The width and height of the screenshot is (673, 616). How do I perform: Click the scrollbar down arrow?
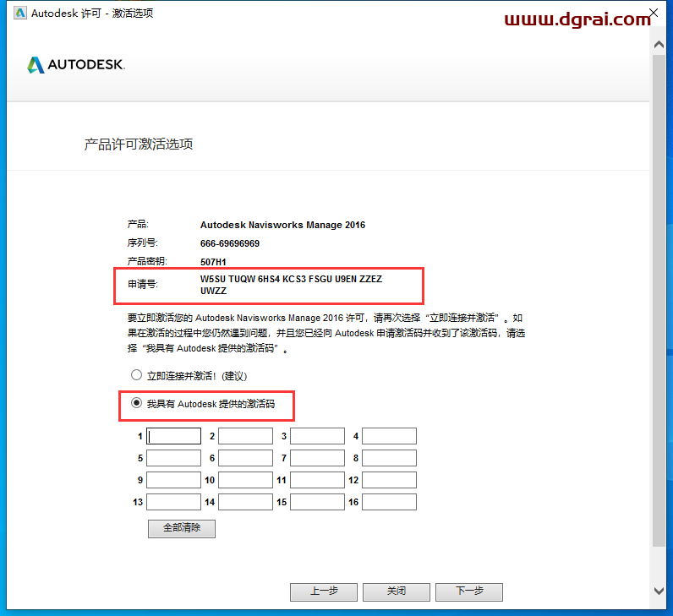[x=659, y=591]
